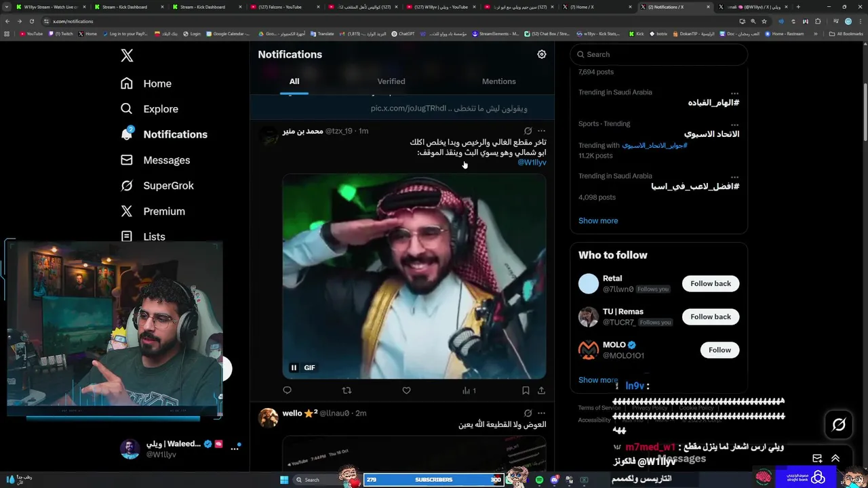Open the Windows Start menu
The image size is (868, 488).
[x=284, y=480]
